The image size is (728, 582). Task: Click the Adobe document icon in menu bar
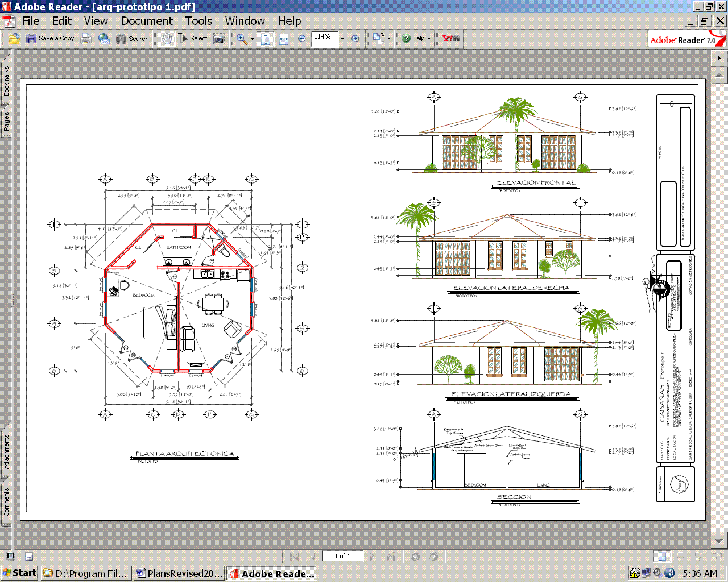[9, 22]
